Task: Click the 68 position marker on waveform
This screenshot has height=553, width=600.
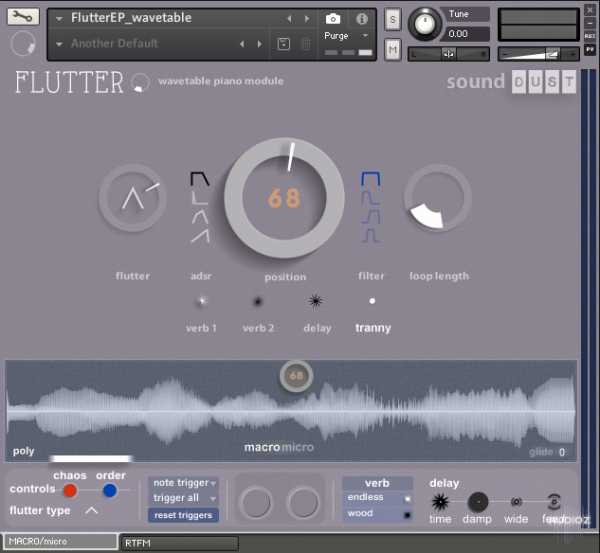Action: coord(296,376)
